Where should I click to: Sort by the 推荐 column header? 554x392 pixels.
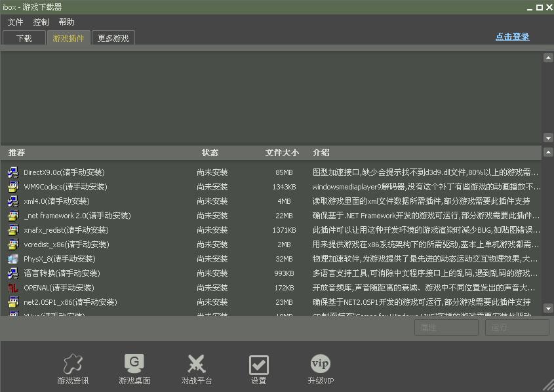point(16,153)
